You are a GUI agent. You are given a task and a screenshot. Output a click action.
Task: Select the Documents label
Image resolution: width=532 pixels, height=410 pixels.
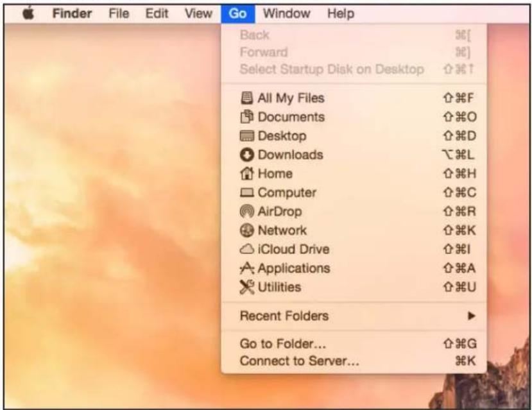coord(291,117)
